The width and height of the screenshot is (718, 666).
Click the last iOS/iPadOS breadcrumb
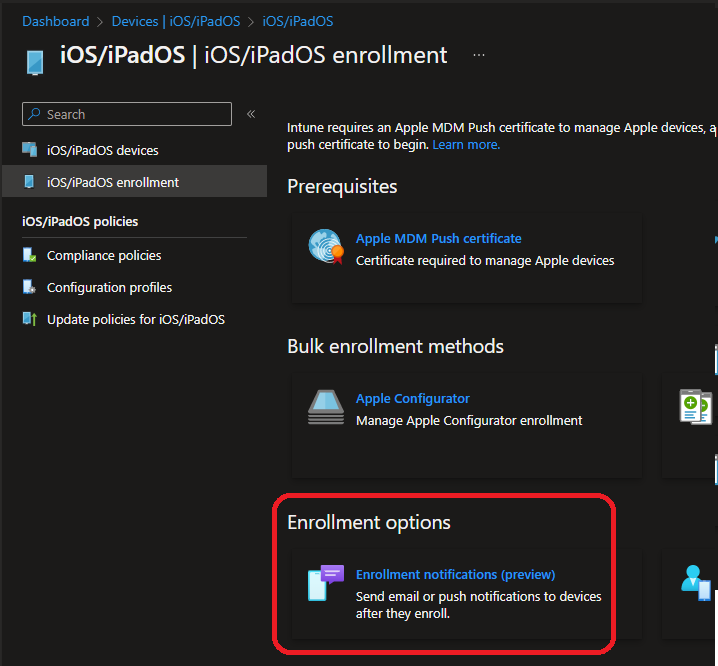298,21
